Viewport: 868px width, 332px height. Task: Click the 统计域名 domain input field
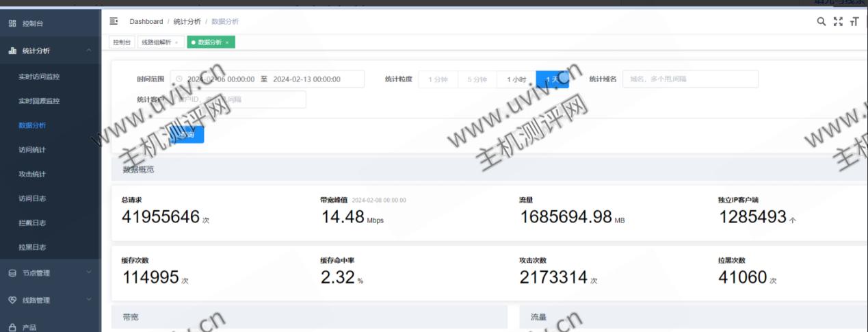(x=689, y=79)
